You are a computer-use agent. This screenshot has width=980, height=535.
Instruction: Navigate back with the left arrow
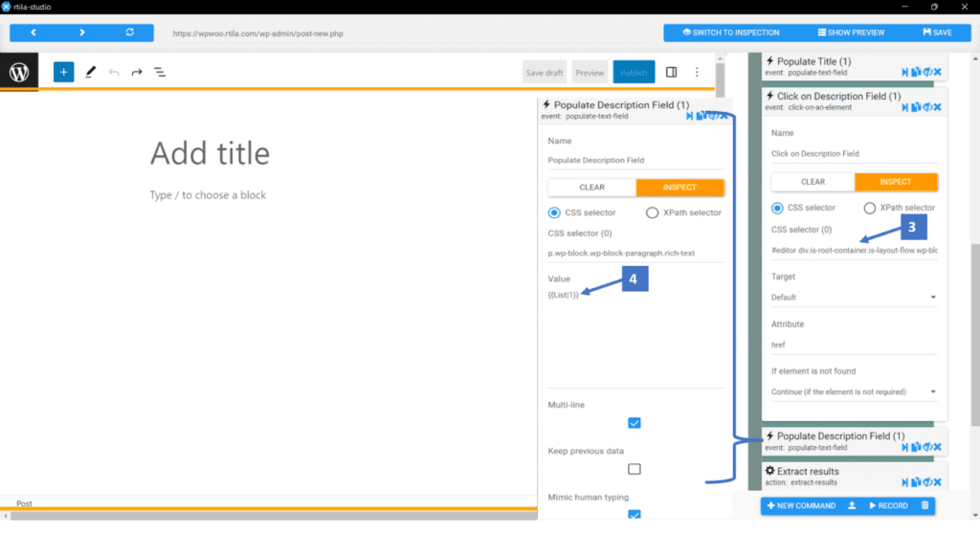33,33
